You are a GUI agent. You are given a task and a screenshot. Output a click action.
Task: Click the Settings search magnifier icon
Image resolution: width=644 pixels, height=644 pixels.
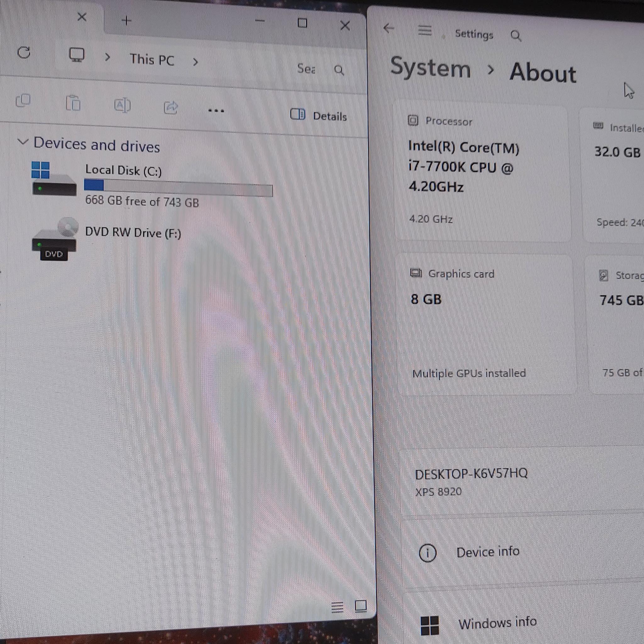(516, 36)
